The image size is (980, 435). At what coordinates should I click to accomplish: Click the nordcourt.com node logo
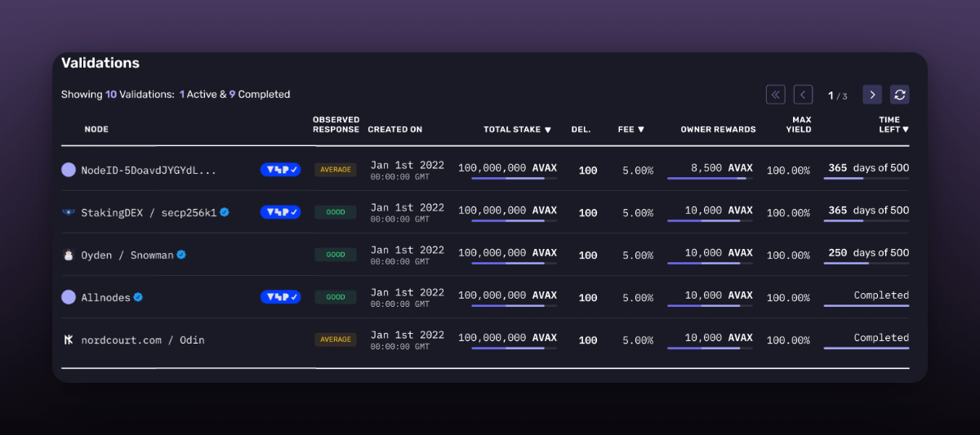tap(69, 340)
